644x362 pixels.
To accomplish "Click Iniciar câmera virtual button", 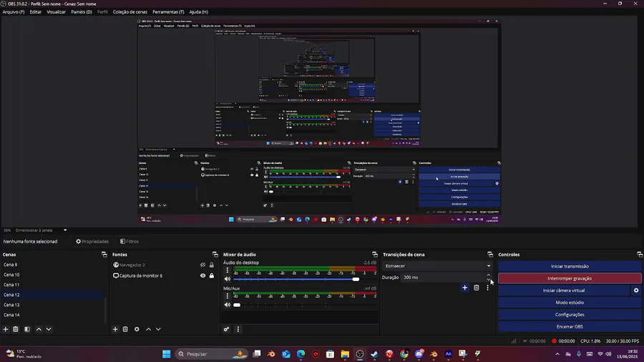I will 564,290.
